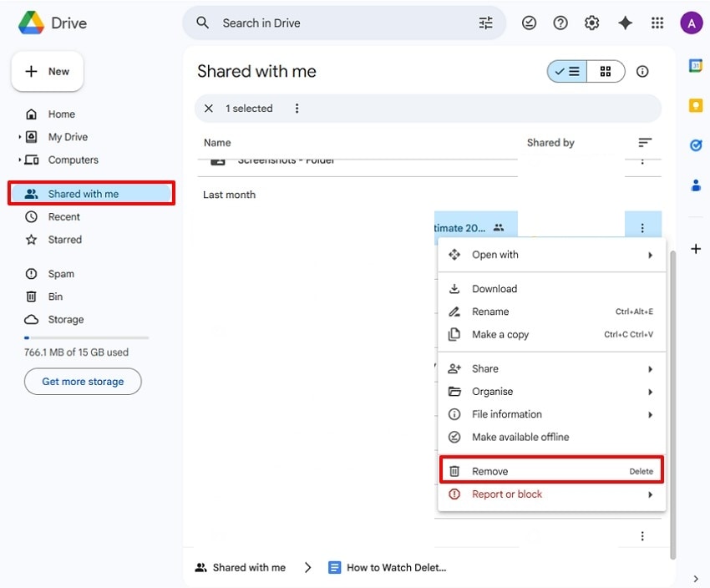This screenshot has width=710, height=588.
Task: Open Google Tasks side panel icon
Action: point(695,145)
